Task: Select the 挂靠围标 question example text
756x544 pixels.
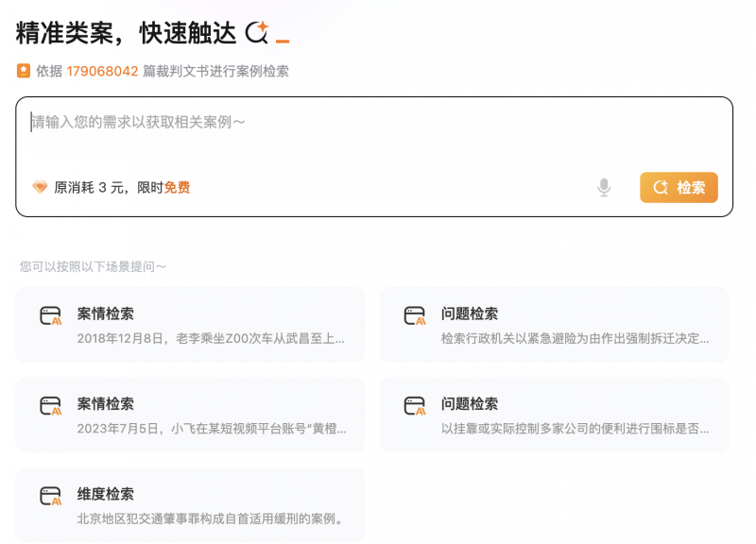Action: click(575, 429)
